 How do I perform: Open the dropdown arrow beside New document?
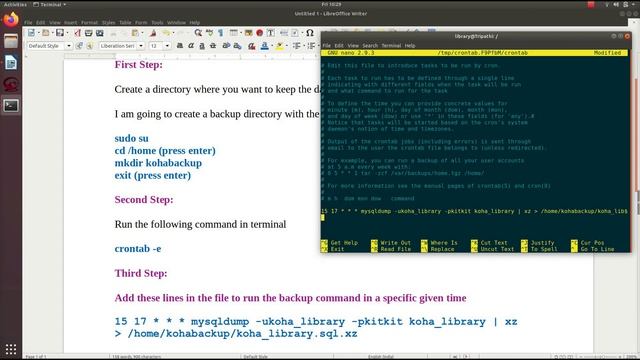38,33
